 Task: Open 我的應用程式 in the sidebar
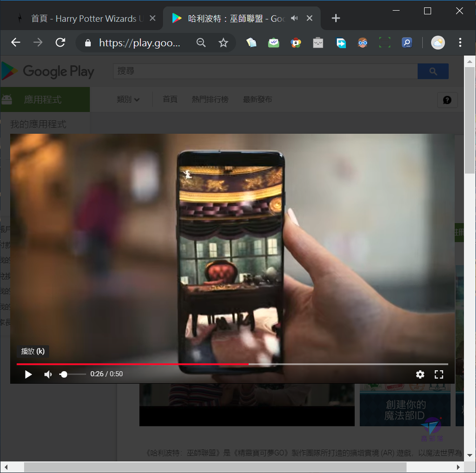(38, 124)
